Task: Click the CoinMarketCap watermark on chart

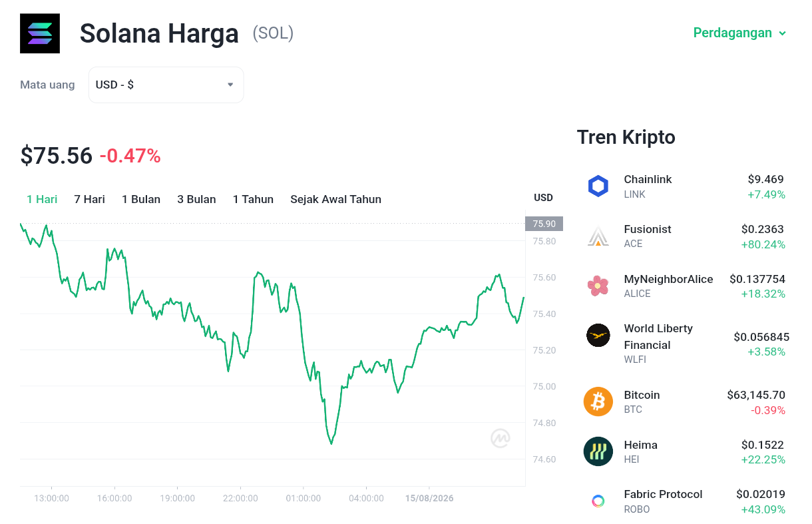Action: [501, 437]
